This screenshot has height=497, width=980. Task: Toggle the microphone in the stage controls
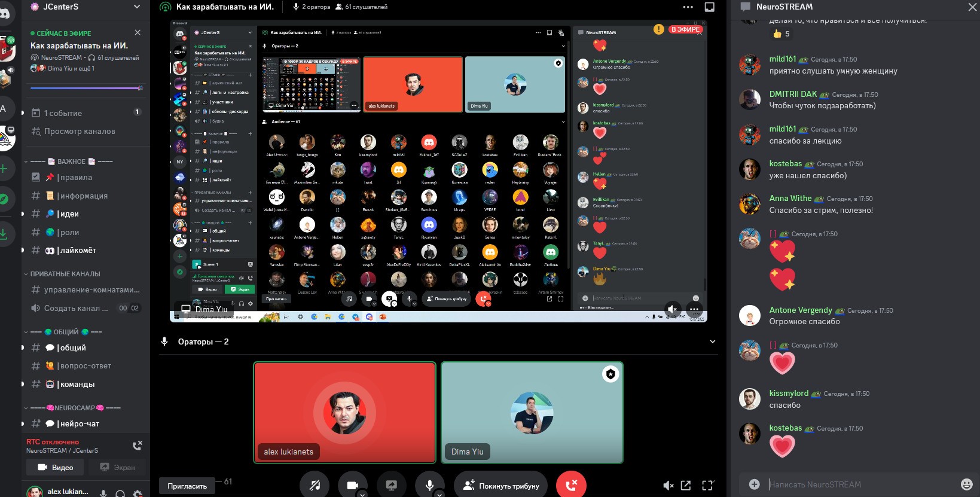[x=429, y=486]
